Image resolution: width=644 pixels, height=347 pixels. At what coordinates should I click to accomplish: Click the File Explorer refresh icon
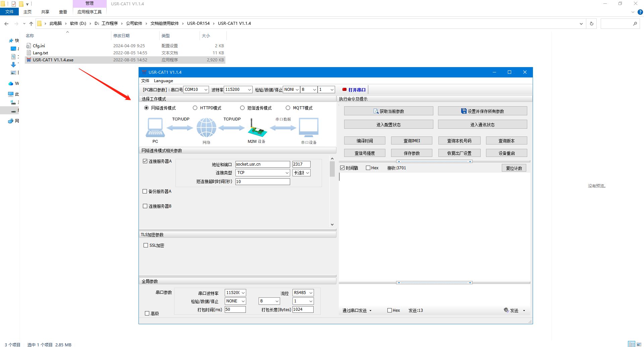pyautogui.click(x=591, y=23)
